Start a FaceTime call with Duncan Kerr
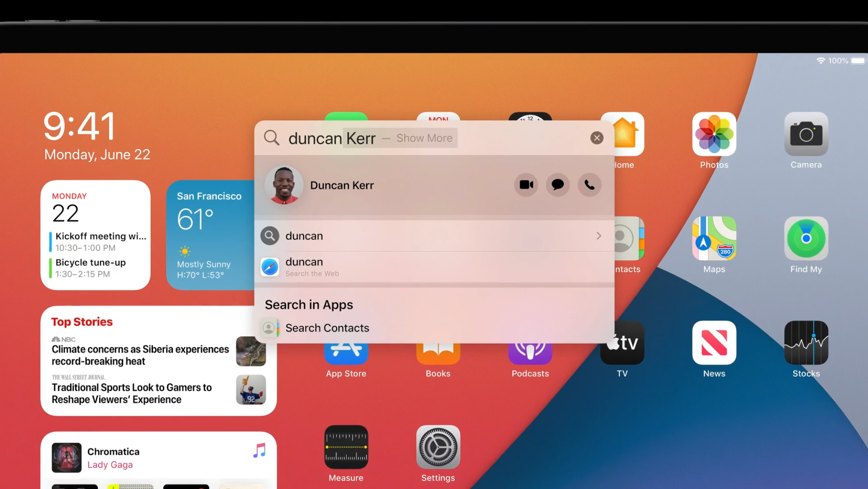The width and height of the screenshot is (868, 489). click(x=525, y=185)
